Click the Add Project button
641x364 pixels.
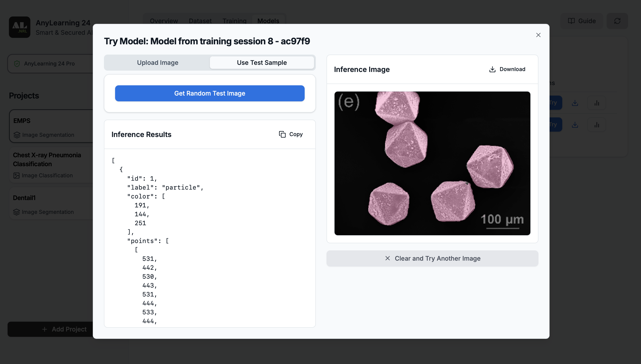(64, 329)
